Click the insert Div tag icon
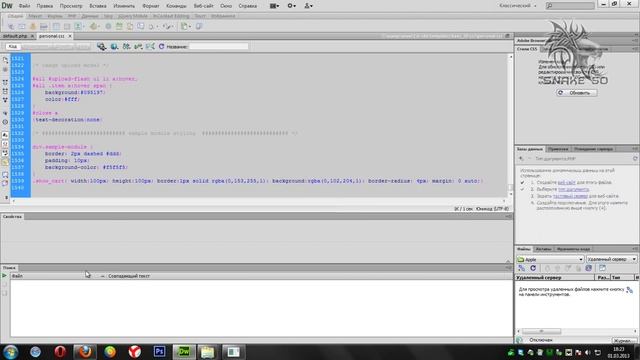The width and height of the screenshot is (640, 360). 67,27
